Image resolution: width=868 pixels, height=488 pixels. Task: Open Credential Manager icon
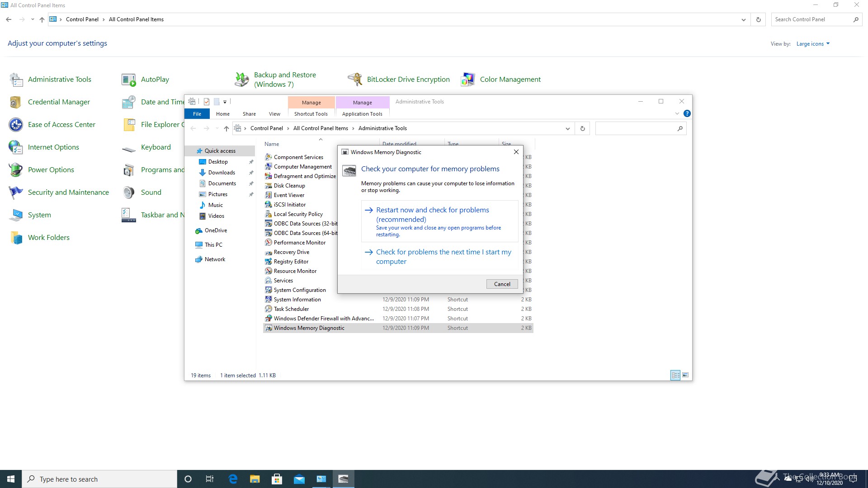pos(16,102)
